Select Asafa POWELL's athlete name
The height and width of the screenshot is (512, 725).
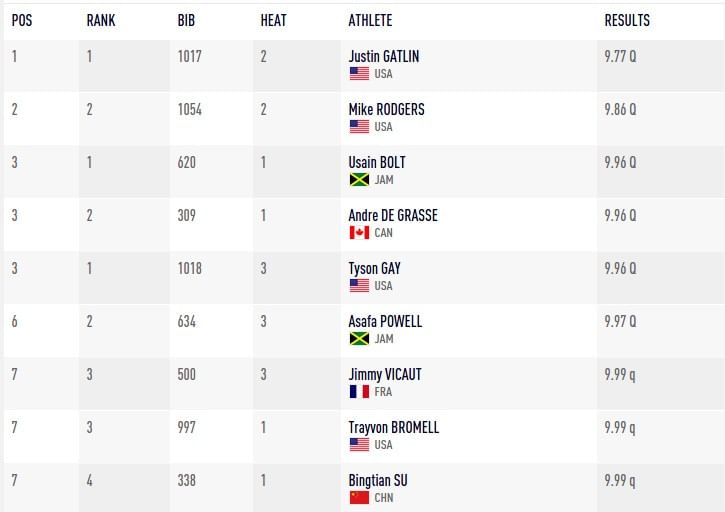point(385,321)
